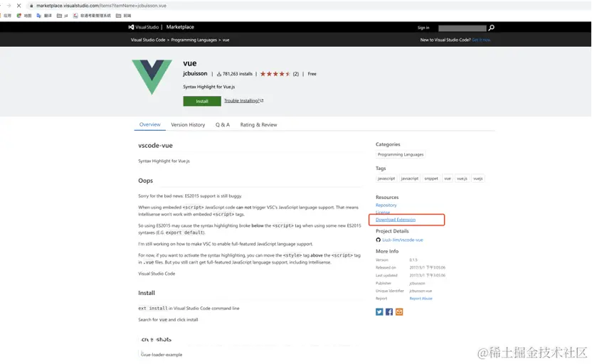Click the vue extension logo
This screenshot has width=592, height=364.
click(152, 77)
